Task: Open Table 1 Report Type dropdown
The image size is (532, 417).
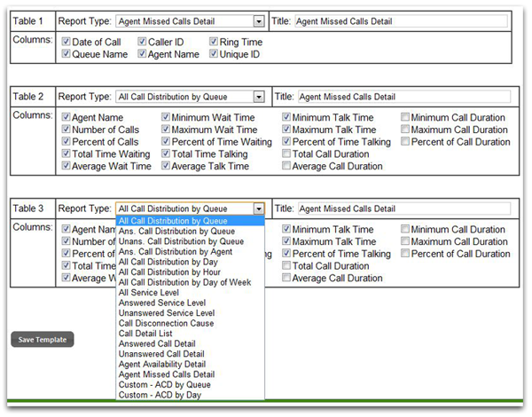Action: pyautogui.click(x=258, y=20)
